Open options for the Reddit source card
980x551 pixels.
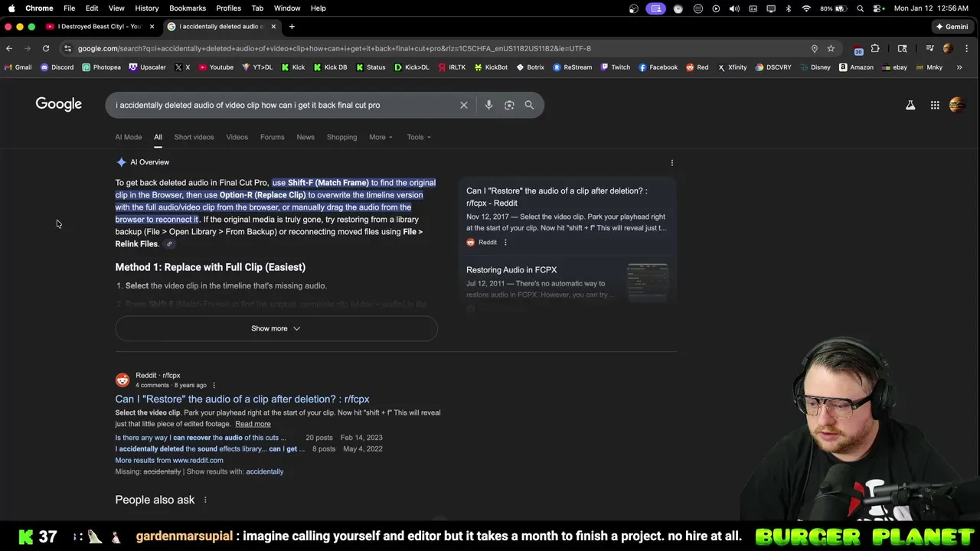[x=505, y=243]
